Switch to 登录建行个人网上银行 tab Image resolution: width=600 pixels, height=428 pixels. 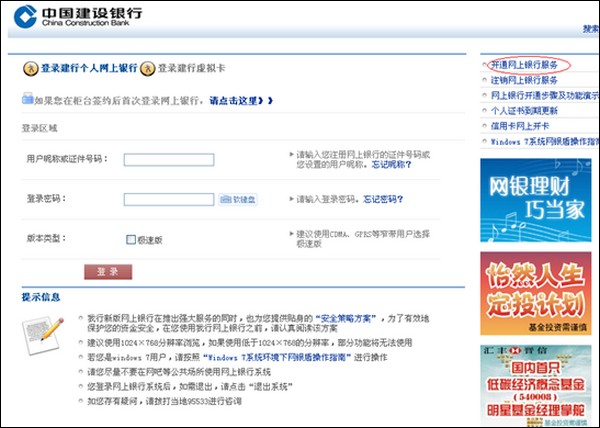(88, 68)
